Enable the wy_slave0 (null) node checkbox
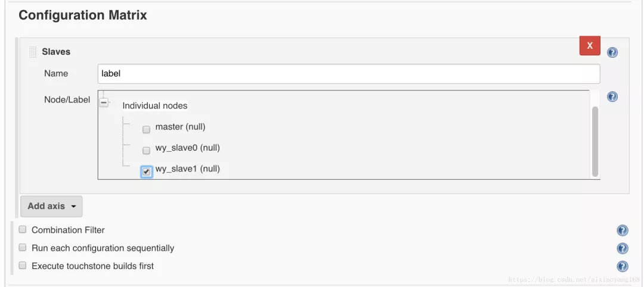 click(146, 151)
